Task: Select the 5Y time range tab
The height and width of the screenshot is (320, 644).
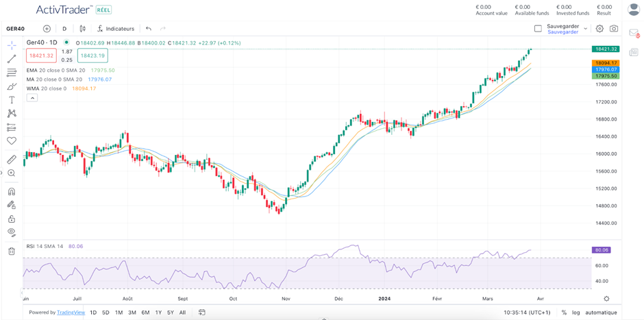Action: [x=170, y=312]
